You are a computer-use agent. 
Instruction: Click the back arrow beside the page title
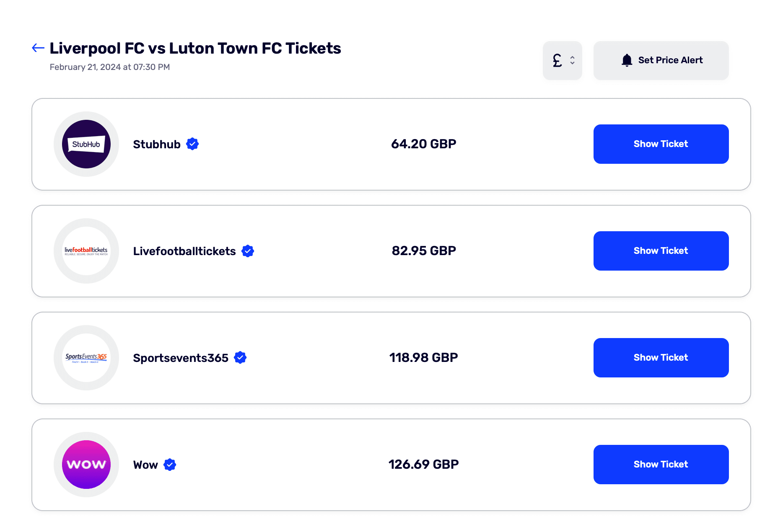click(38, 48)
